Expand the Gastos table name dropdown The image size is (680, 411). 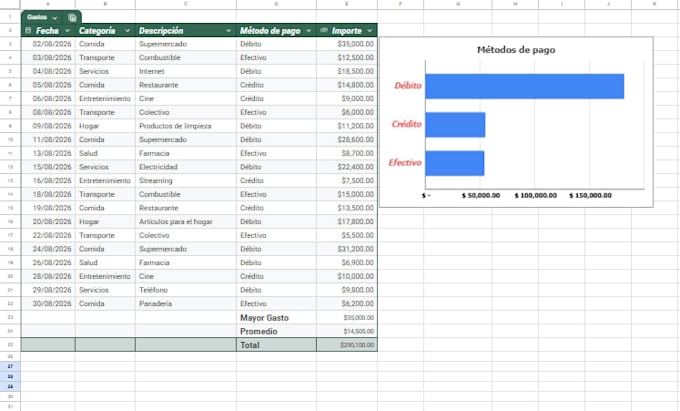(55, 18)
